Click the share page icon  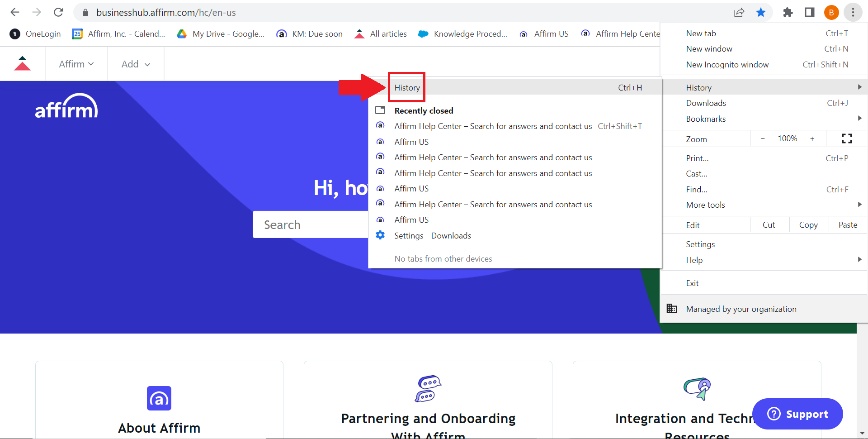739,12
